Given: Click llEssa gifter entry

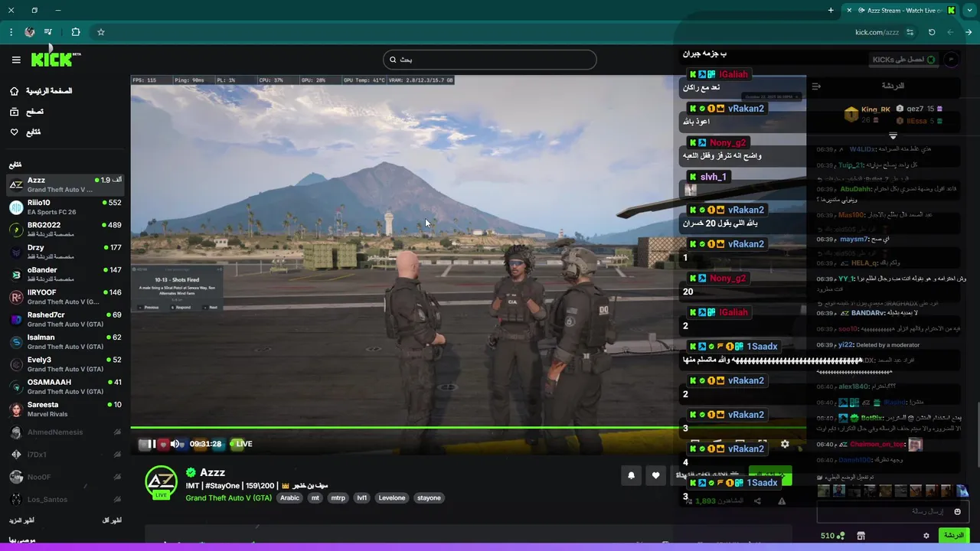Looking at the screenshot, I should click(920, 121).
